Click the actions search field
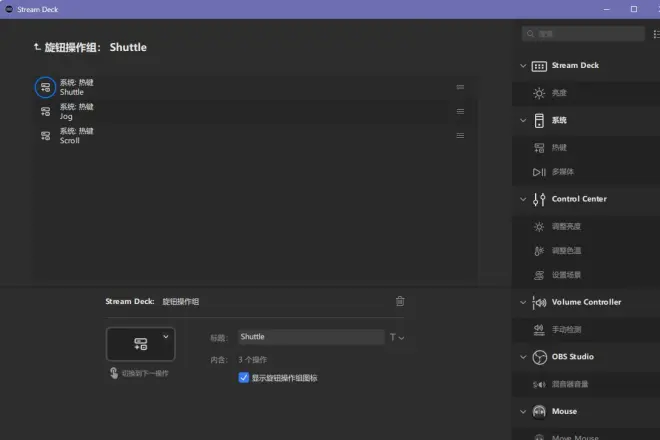 pyautogui.click(x=583, y=34)
